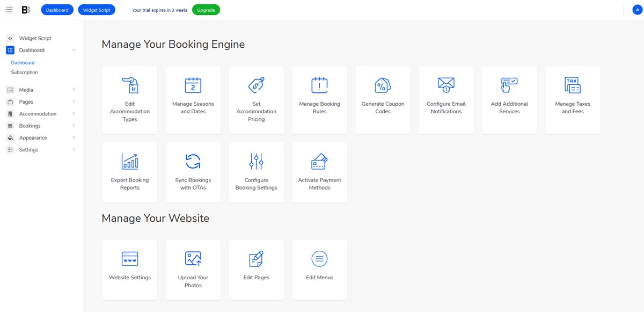This screenshot has width=644, height=312.
Task: Click the "Edit Menus" text
Action: 320,278
